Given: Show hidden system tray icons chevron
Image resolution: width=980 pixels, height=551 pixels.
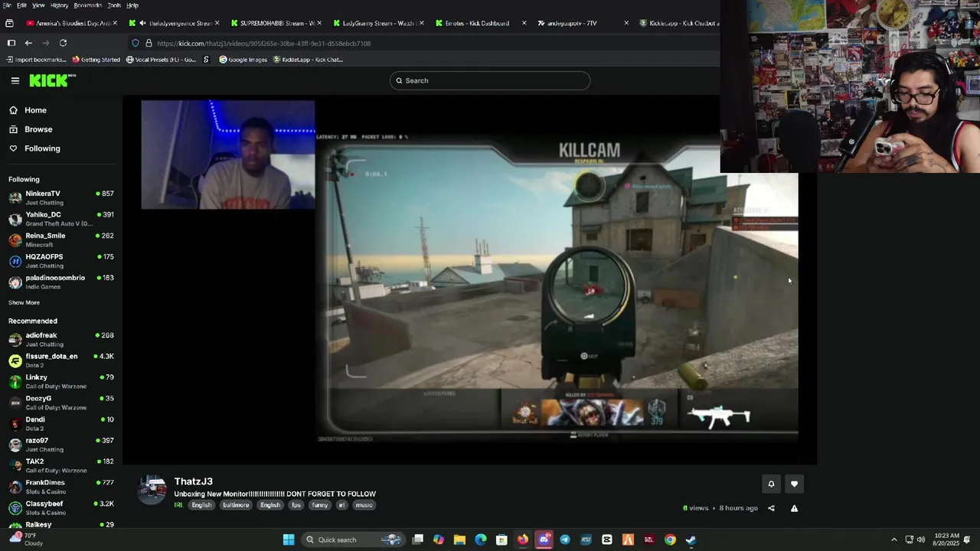Looking at the screenshot, I should [x=893, y=540].
